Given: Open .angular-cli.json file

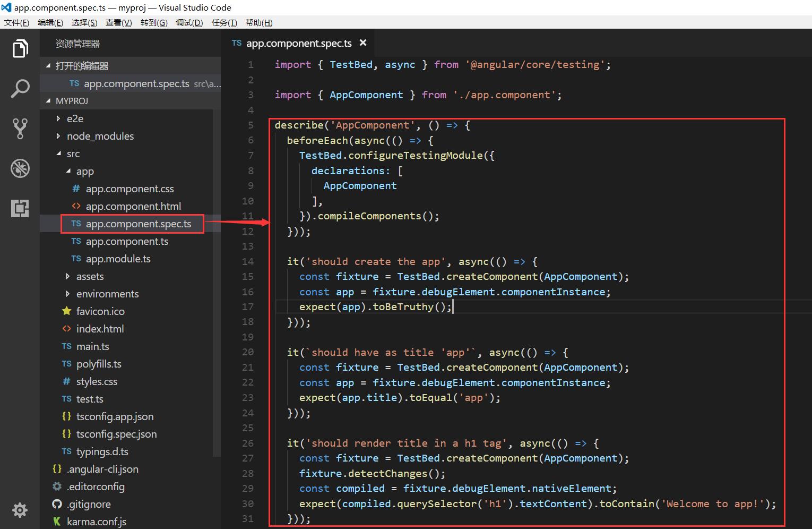Looking at the screenshot, I should [126, 469].
